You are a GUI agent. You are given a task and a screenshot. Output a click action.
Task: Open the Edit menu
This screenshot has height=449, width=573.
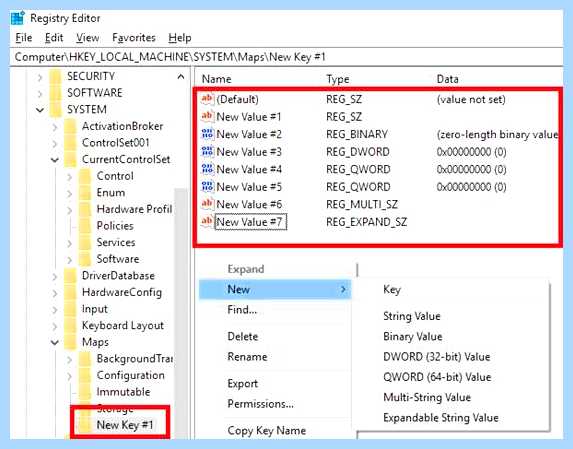(54, 38)
